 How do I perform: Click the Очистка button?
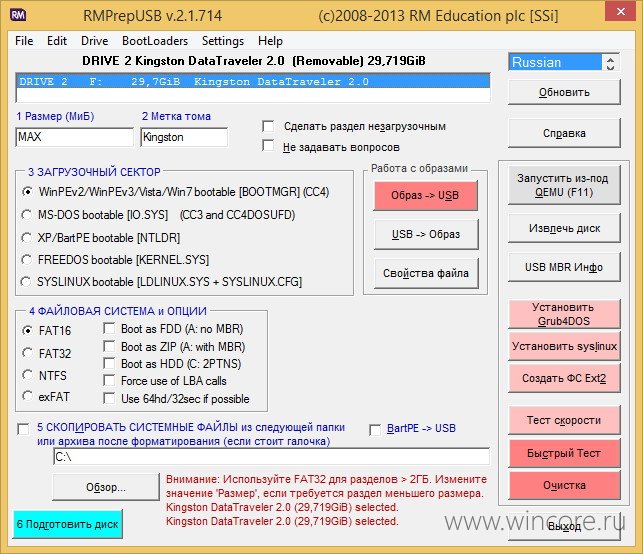pos(564,486)
